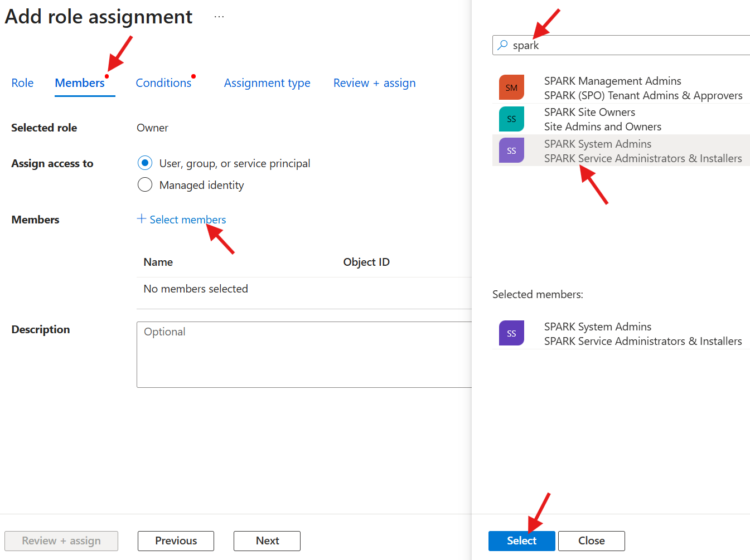Open the ellipsis menu beside page title

(x=219, y=17)
